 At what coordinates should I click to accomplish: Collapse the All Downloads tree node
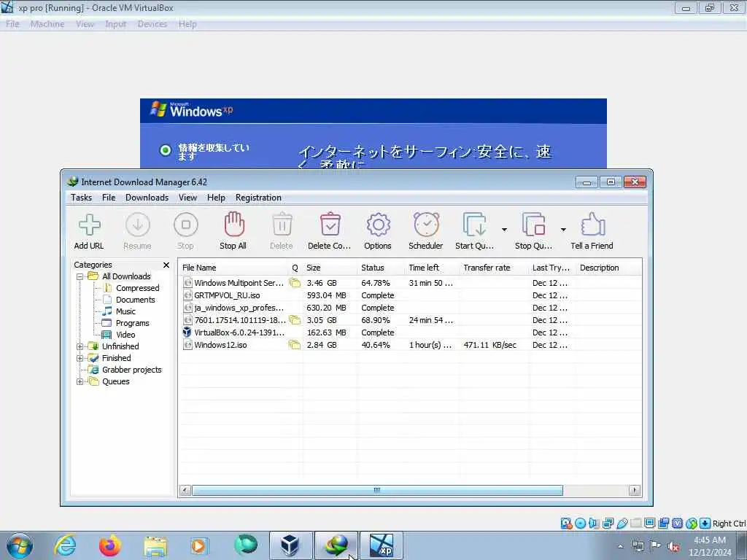(x=80, y=276)
